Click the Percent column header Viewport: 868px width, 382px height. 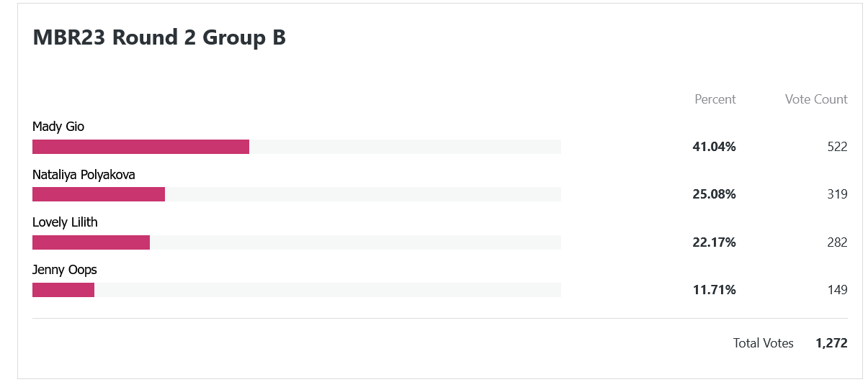[715, 99]
